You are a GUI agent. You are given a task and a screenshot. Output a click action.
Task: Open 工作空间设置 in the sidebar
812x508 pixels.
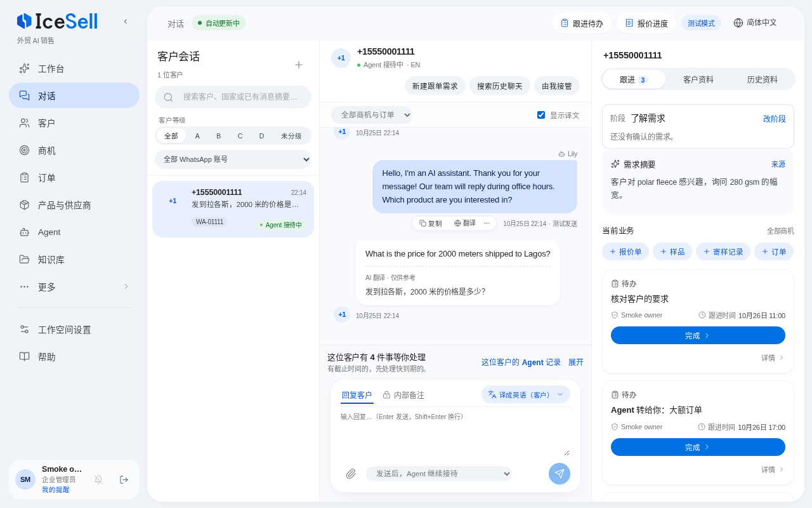click(x=74, y=330)
